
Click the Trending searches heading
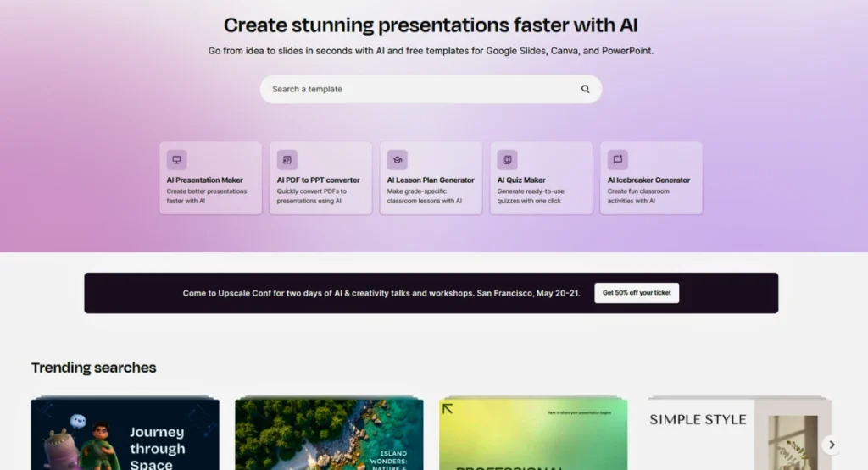pos(93,368)
